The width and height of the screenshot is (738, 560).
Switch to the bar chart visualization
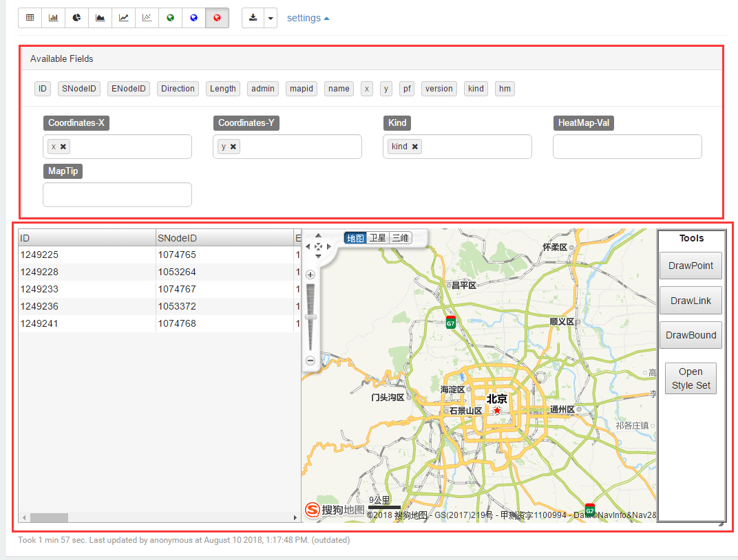(x=53, y=17)
